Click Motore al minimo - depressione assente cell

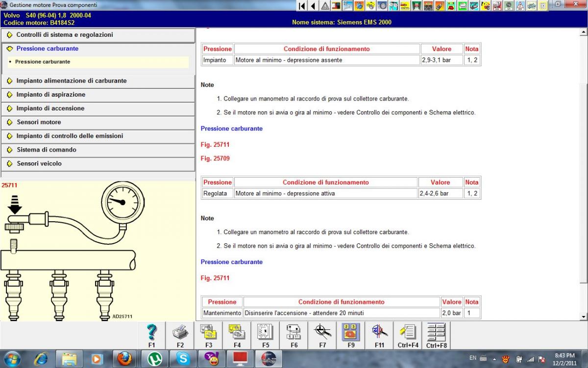(327, 60)
